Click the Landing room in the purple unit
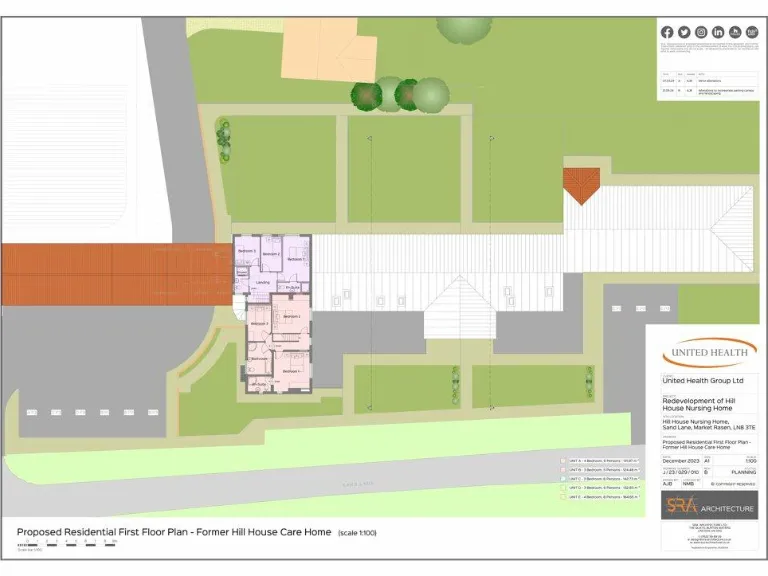 coord(263,283)
